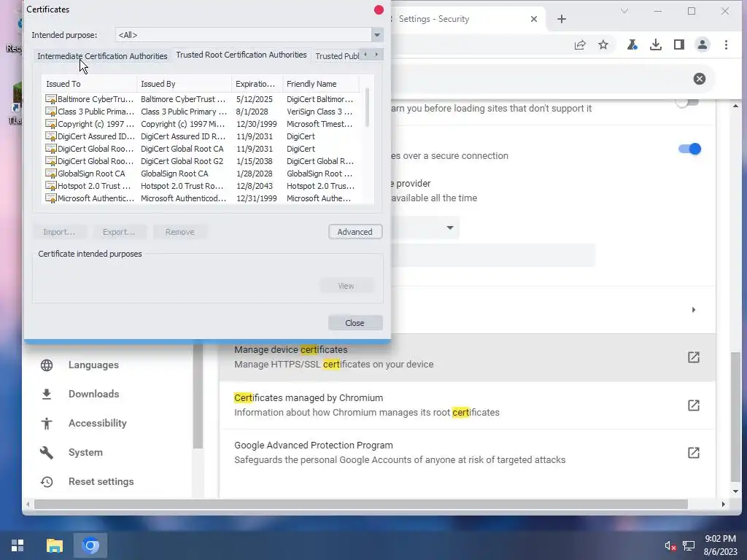Open the profile avatar menu

pyautogui.click(x=703, y=45)
